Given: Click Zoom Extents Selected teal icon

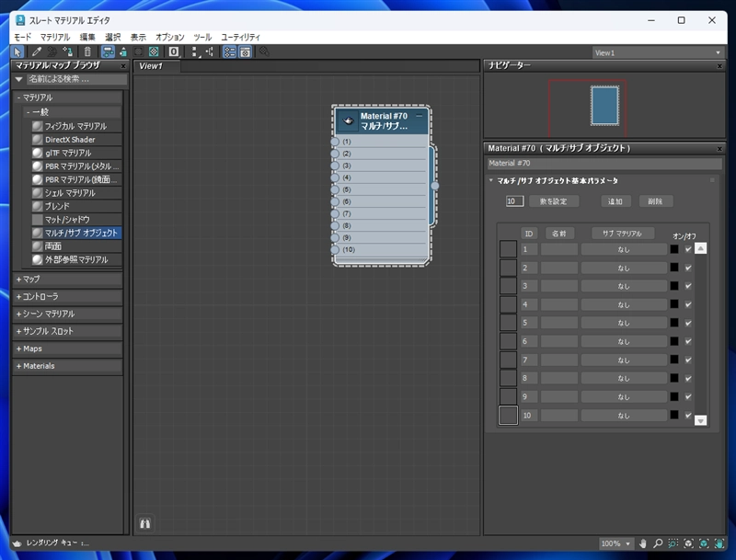Looking at the screenshot, I should point(704,543).
